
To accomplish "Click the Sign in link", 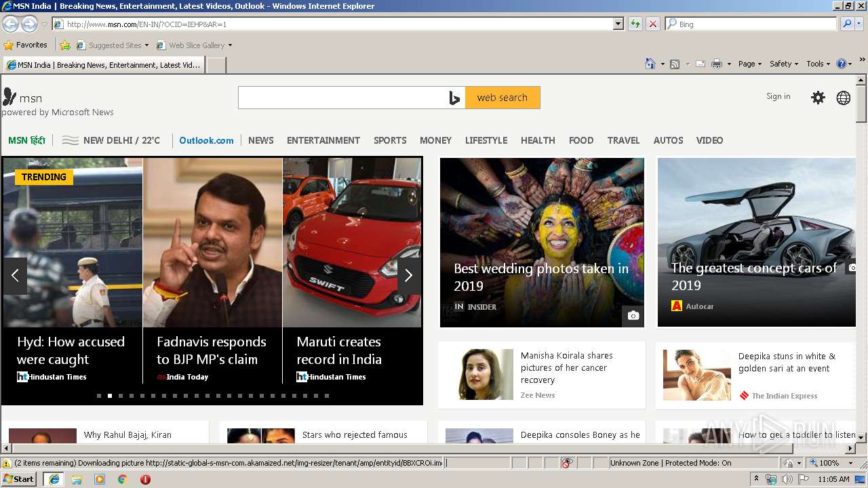I will tap(778, 96).
